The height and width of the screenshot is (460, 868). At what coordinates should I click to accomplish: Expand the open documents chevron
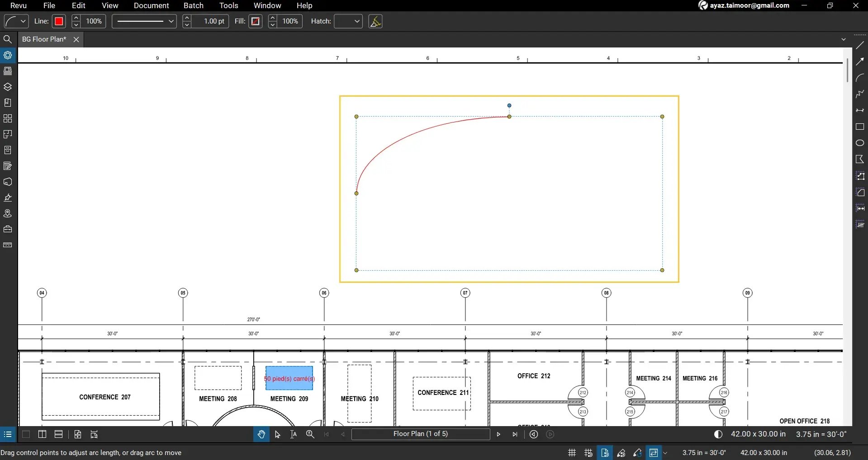click(844, 39)
